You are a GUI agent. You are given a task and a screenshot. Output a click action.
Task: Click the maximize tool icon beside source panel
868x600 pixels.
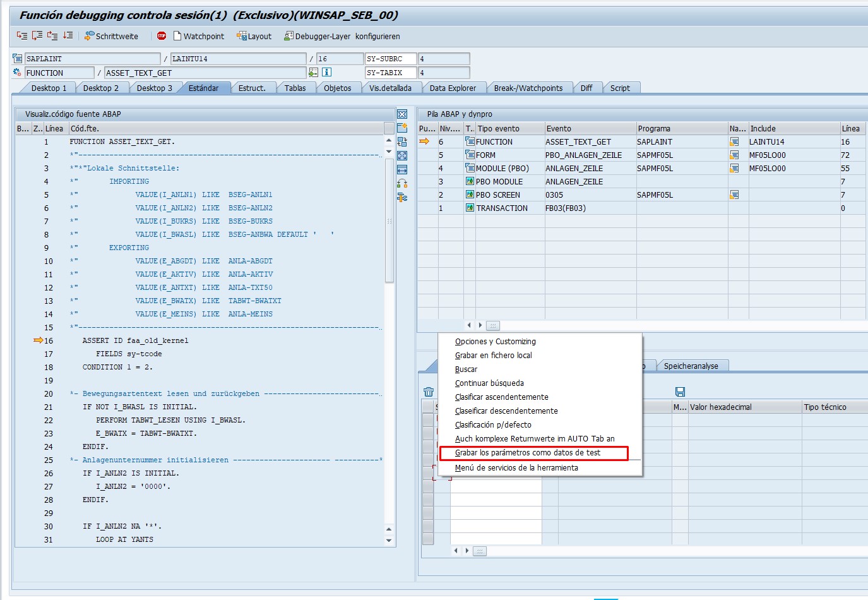pos(402,155)
